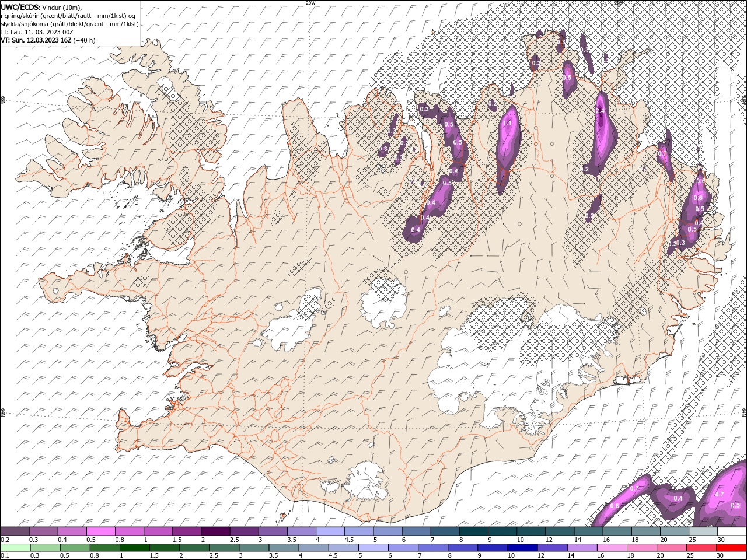Select top legend pale grey swatch starting at 25
Viewport: 747px width, 560px height.
[703, 531]
